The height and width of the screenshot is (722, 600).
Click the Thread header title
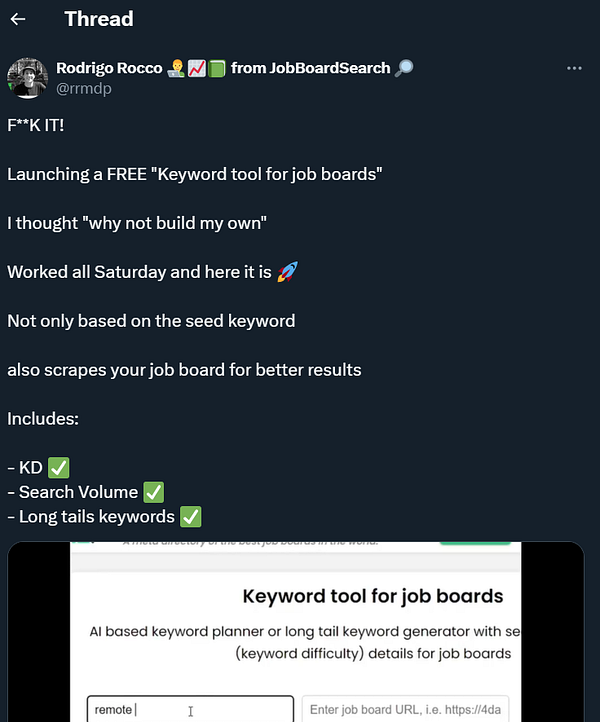click(98, 19)
